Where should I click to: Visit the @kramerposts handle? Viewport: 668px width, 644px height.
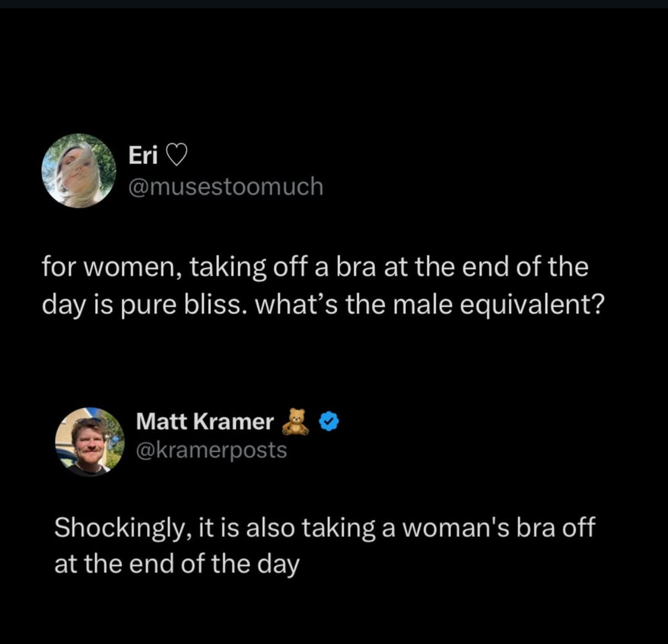tap(211, 450)
